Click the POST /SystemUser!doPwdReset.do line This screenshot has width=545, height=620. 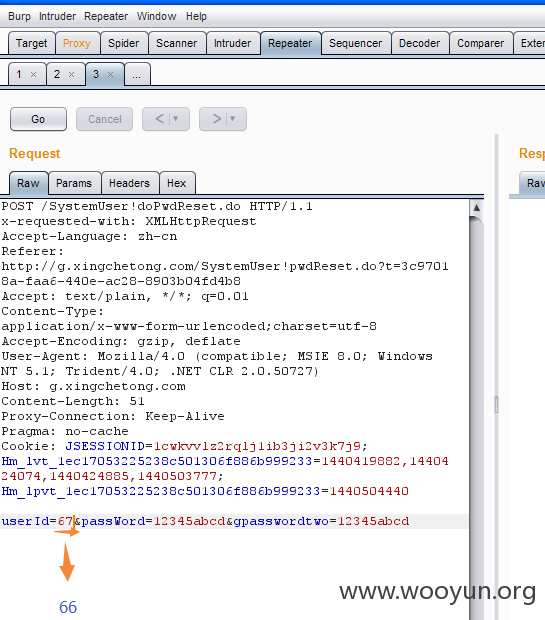tap(157, 206)
